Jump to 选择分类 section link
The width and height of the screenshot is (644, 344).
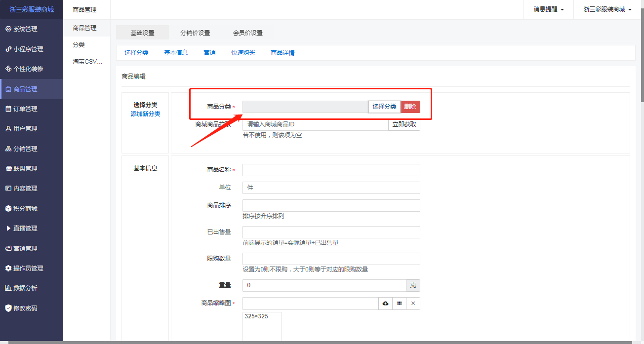136,53
